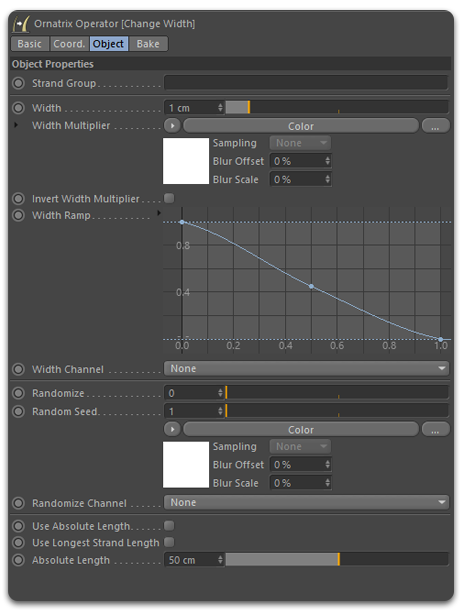Screen dimensions: 464x611
Task: Click the Random Seed value field
Action: (190, 411)
